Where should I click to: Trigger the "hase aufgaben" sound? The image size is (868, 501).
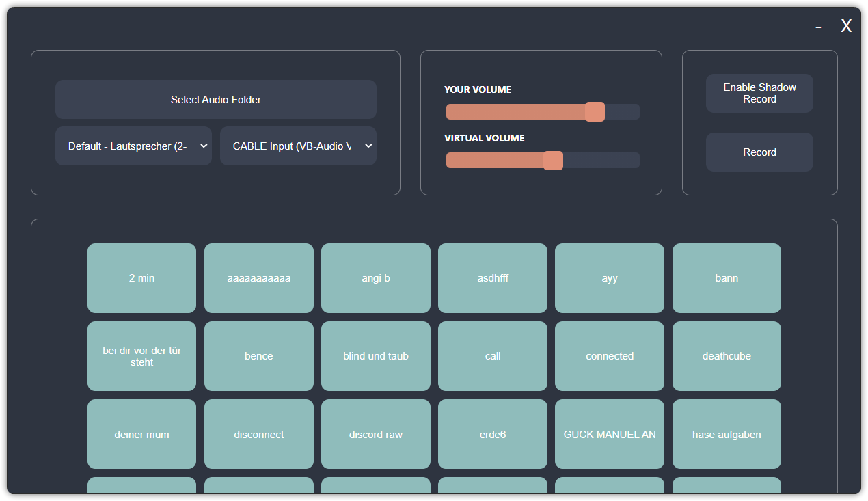727,434
